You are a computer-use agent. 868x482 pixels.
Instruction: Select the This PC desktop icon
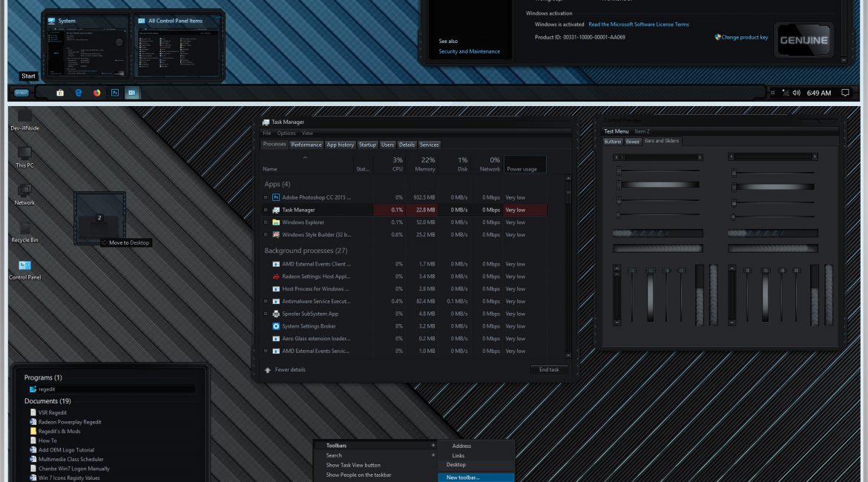coord(24,157)
